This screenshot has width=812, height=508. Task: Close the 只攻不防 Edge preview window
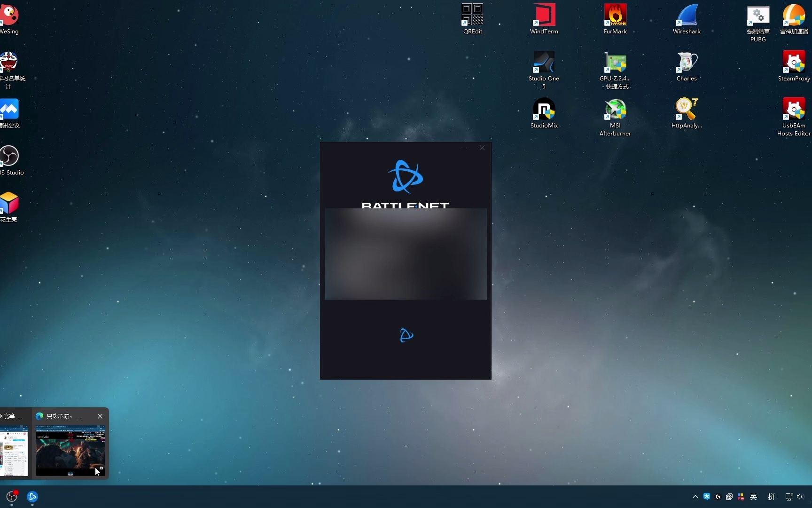tap(100, 416)
